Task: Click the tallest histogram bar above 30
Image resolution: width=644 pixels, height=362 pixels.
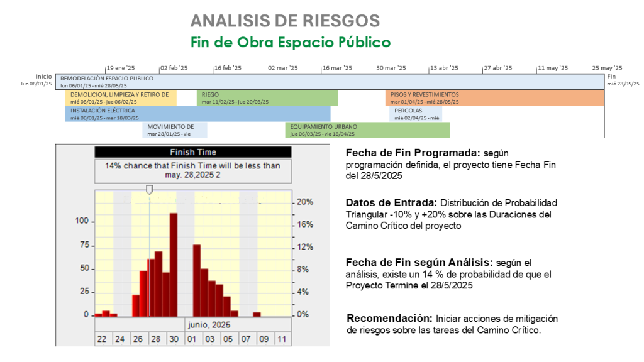Action: (174, 264)
